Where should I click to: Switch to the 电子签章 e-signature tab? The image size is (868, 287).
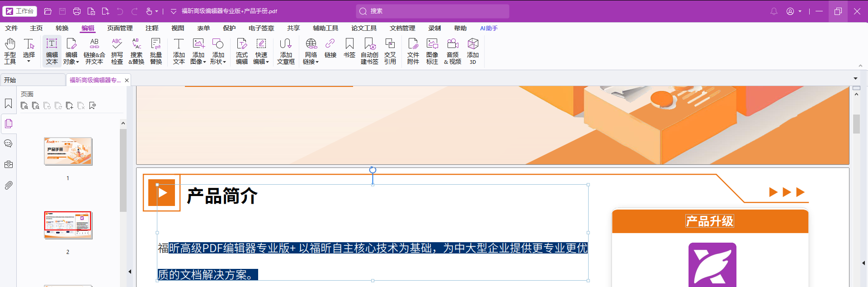coord(261,28)
